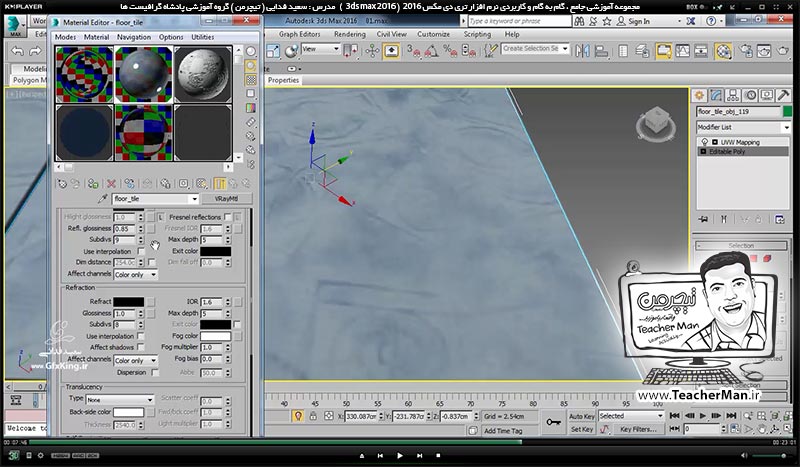This screenshot has height=467, width=800.
Task: Toggle Show Shaded Material in Viewport icon
Action: pyautogui.click(x=202, y=183)
